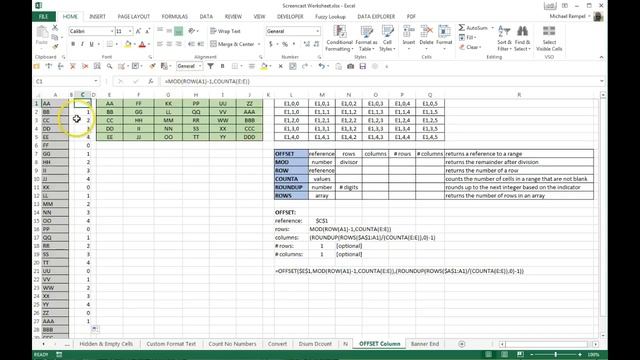Image resolution: width=640 pixels, height=360 pixels.
Task: Click the Save floppy icon in quick toolbar
Action: pos(362,66)
